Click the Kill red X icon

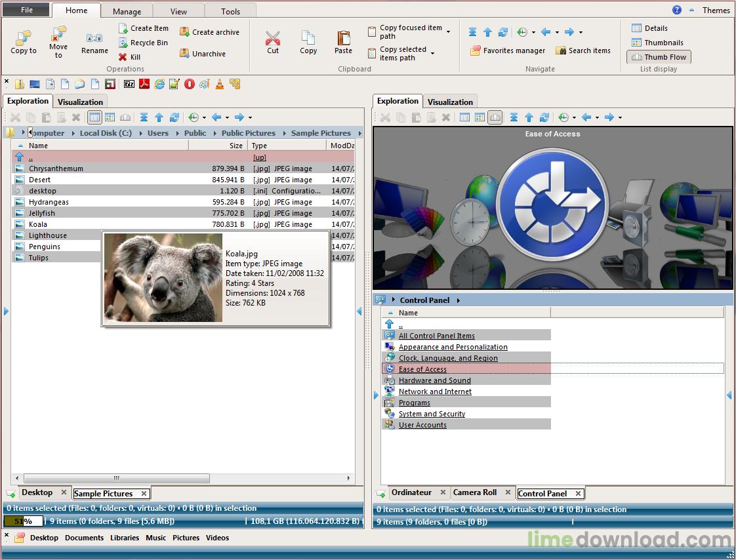pos(123,57)
